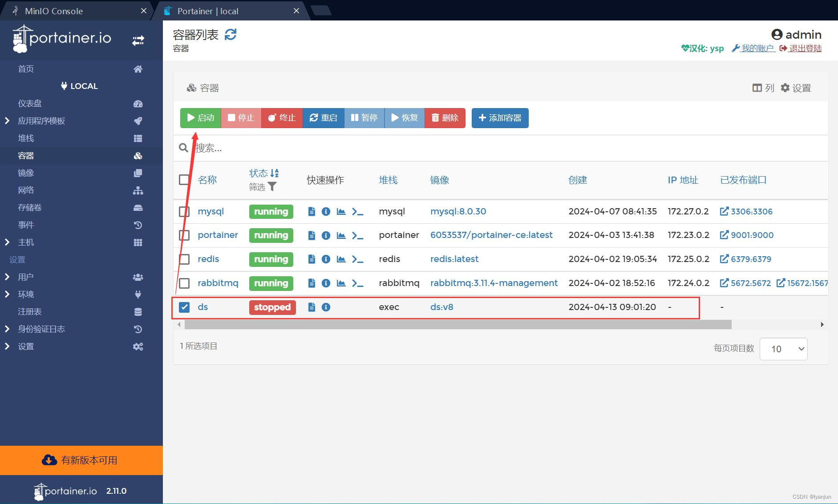The height and width of the screenshot is (504, 838).
Task: Open the mysql container logs icon
Action: pyautogui.click(x=311, y=211)
